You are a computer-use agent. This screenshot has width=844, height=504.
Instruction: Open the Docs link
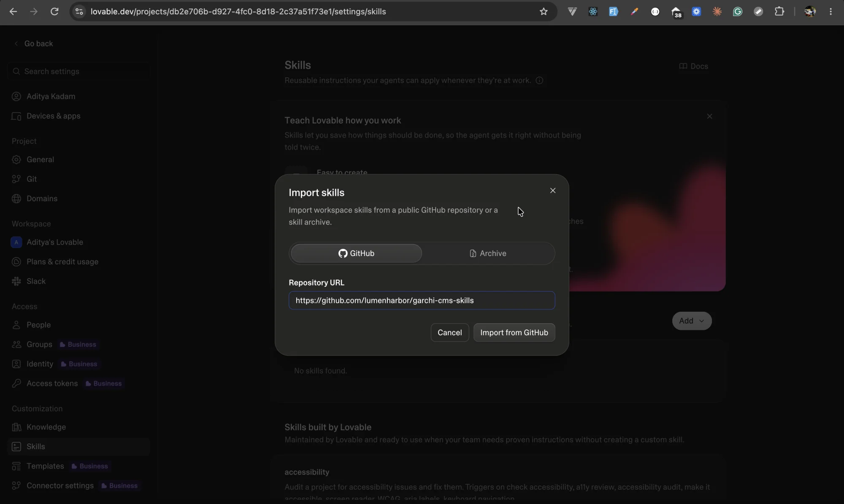(x=694, y=66)
